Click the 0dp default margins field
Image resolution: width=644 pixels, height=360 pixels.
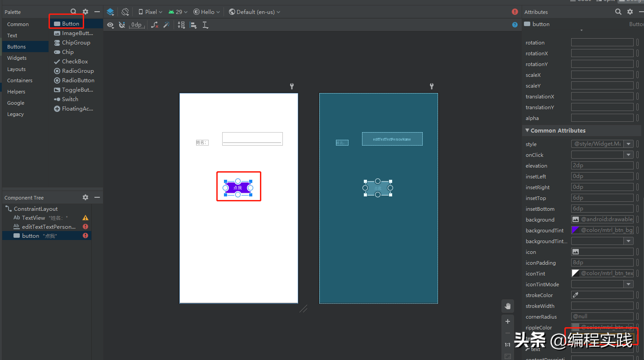point(136,25)
